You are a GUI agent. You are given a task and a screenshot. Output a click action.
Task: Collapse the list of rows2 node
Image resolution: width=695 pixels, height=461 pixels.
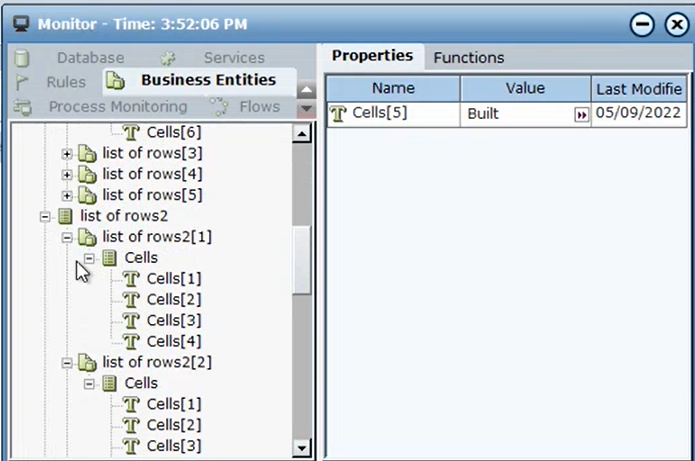pyautogui.click(x=44, y=216)
